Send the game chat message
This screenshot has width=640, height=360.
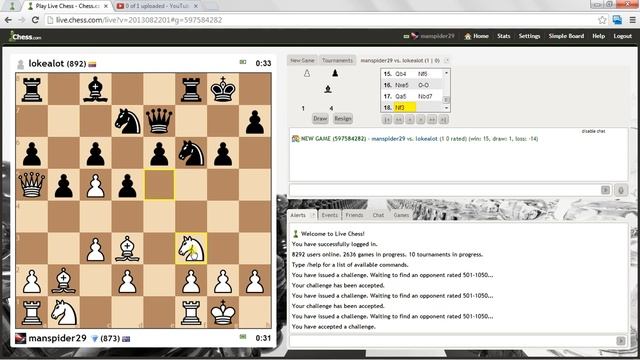tap(605, 190)
